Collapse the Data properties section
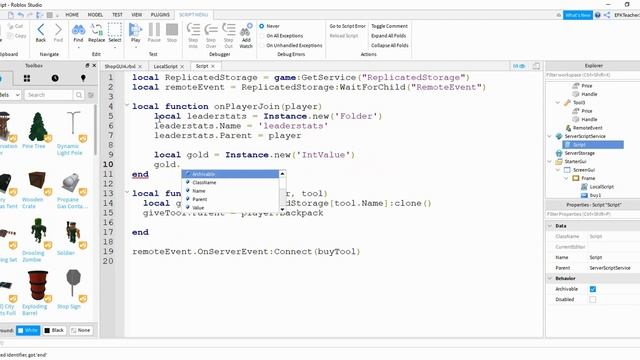 coord(550,226)
